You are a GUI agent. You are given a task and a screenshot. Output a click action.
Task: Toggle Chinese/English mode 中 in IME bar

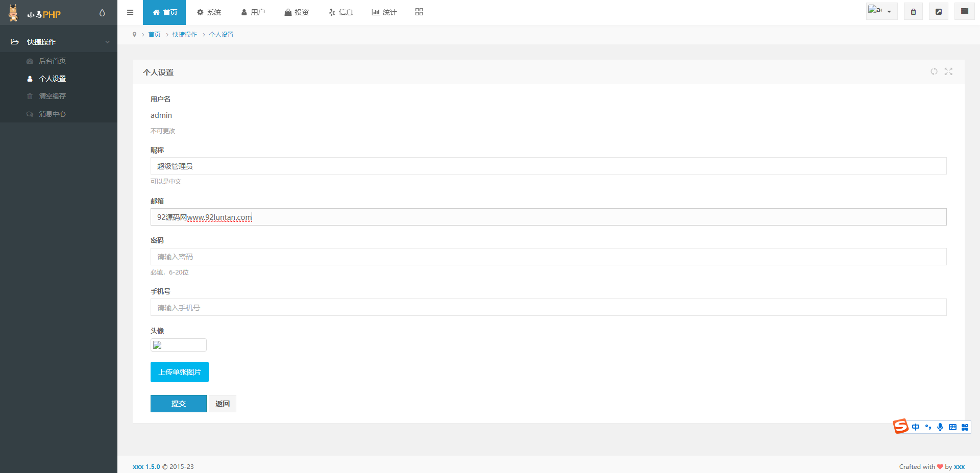[916, 427]
